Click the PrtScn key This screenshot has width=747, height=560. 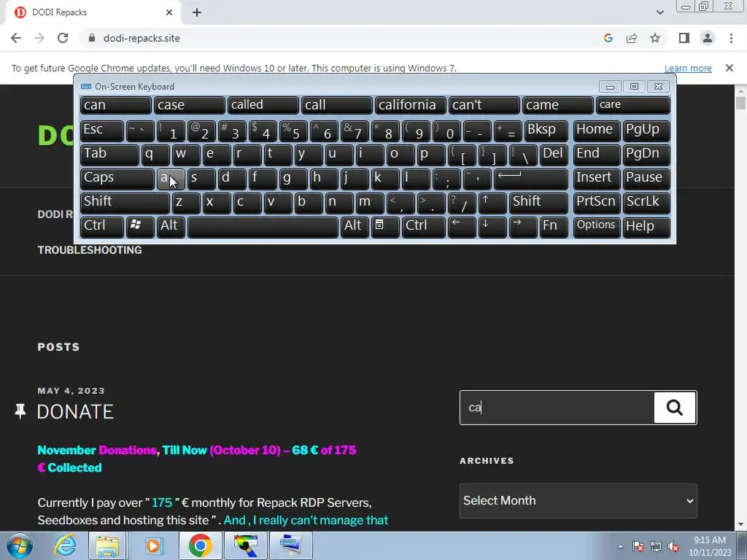pyautogui.click(x=596, y=203)
